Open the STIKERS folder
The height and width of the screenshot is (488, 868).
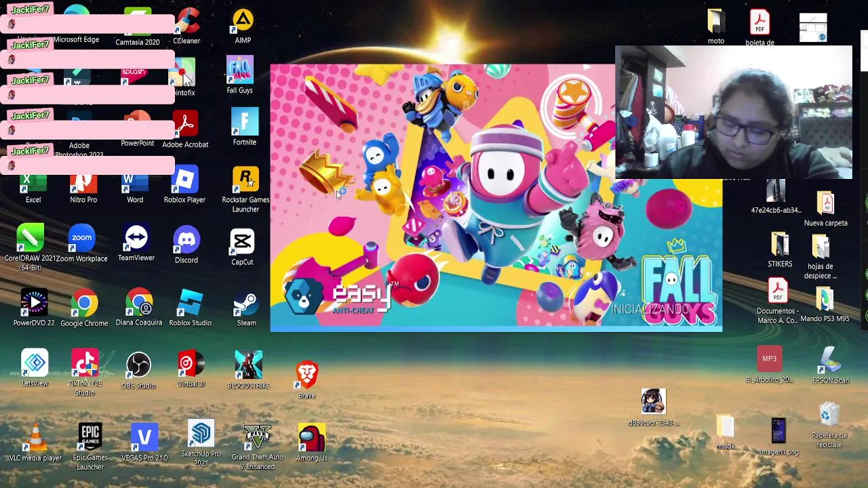[x=780, y=249]
